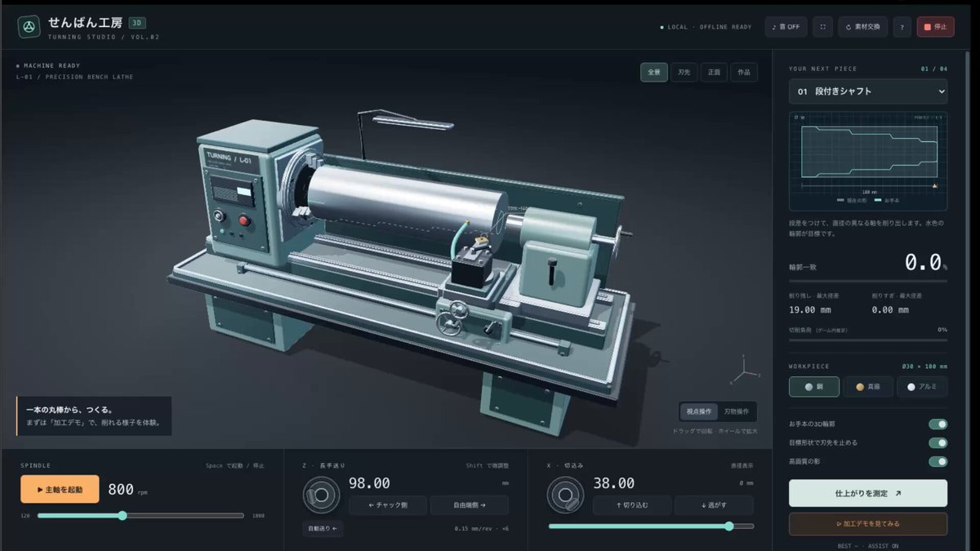Click the spindle rpm slider track
Viewport: 980px width, 551px height.
[x=140, y=516]
